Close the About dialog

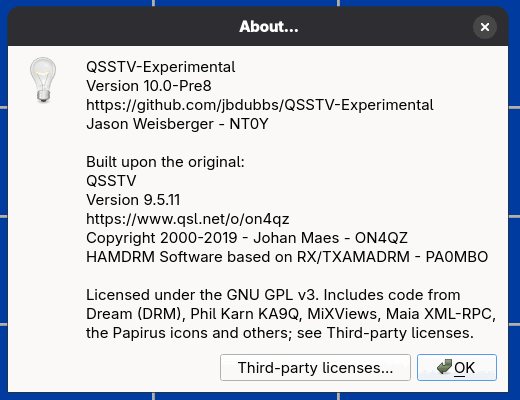tap(485, 27)
